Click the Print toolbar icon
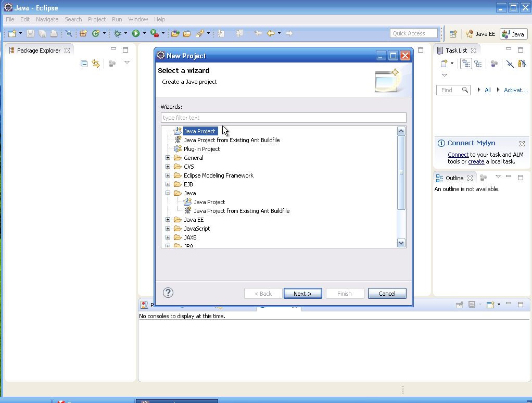Screen dimensions: 532x403 pyautogui.click(x=54, y=33)
